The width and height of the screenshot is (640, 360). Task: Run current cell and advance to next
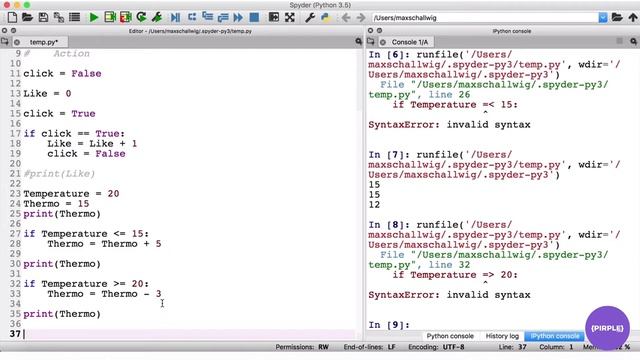[126, 17]
